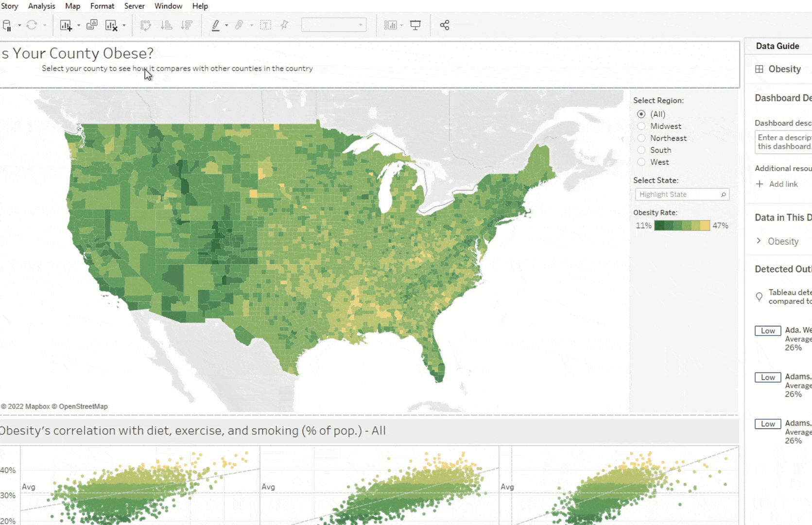Open Presentation Mode icon
812x525 pixels.
pos(415,25)
